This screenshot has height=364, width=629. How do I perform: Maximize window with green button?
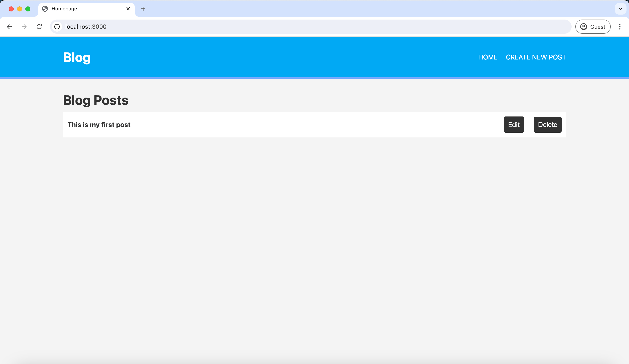tap(28, 9)
